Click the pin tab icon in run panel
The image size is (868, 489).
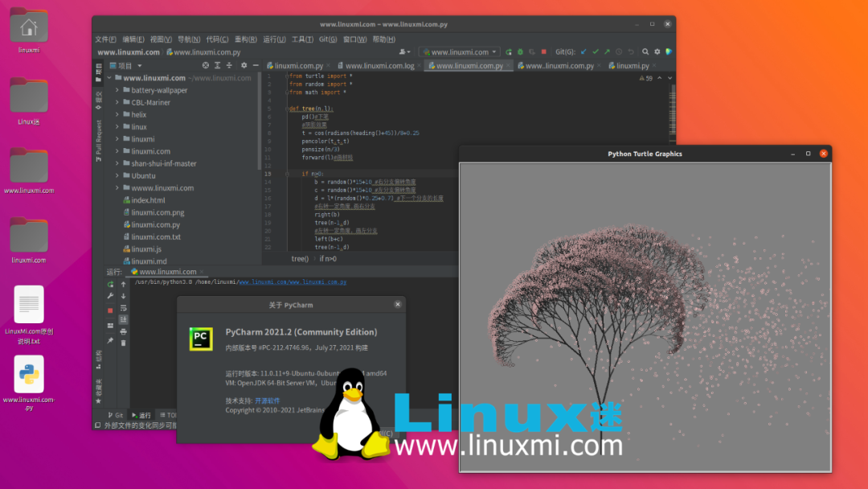[x=110, y=340]
